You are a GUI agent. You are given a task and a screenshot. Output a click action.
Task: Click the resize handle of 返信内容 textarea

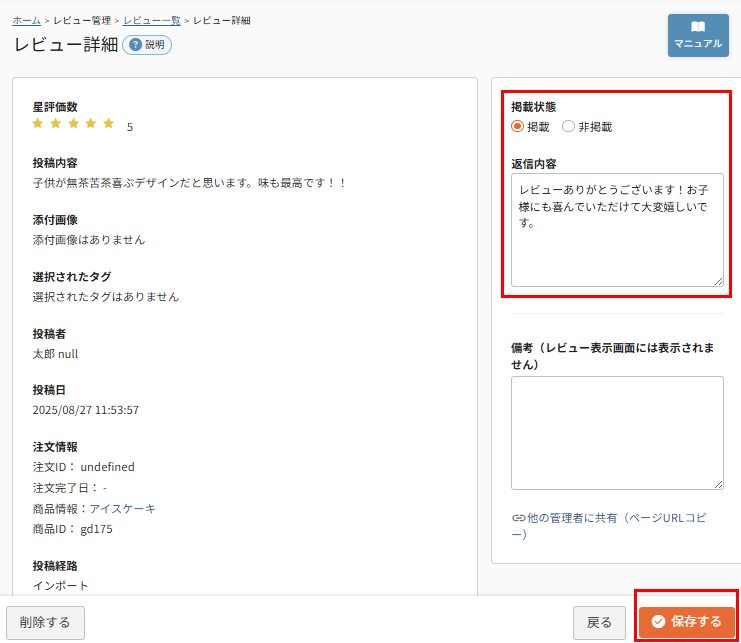(718, 282)
